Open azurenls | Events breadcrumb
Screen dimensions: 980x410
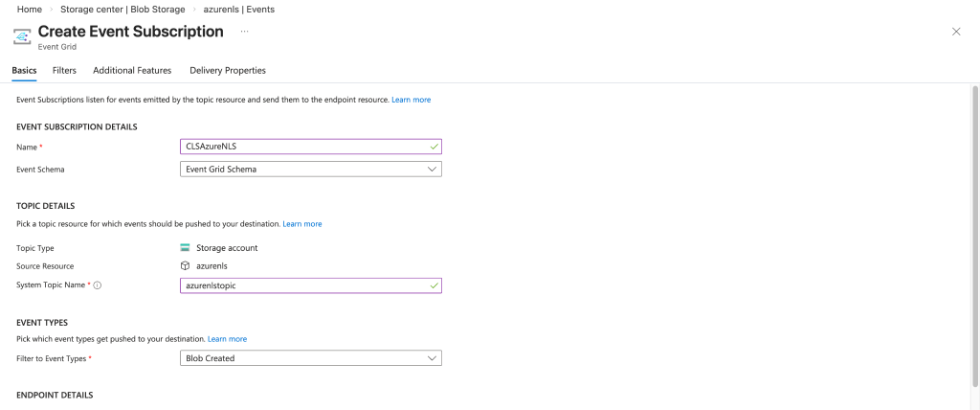coord(239,10)
